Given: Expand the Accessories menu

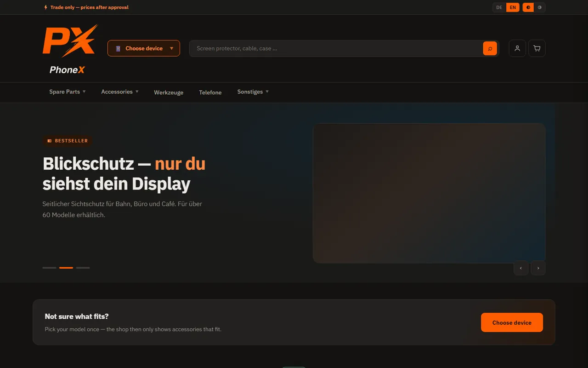Looking at the screenshot, I should 120,92.
